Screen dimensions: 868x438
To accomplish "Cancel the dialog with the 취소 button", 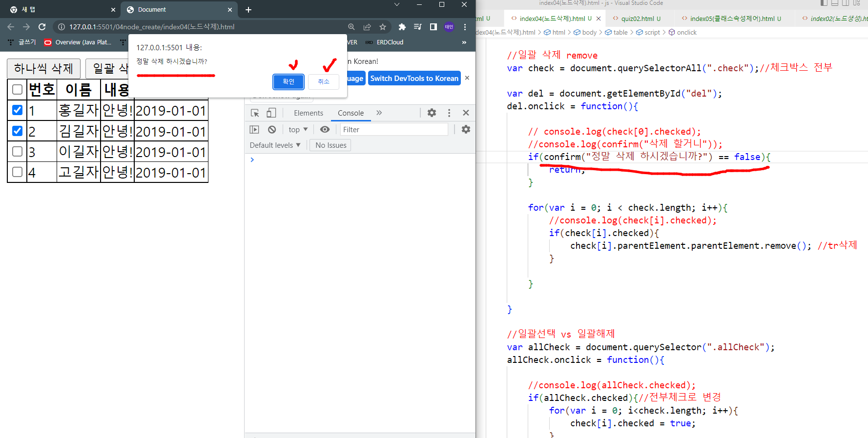I will pyautogui.click(x=324, y=81).
